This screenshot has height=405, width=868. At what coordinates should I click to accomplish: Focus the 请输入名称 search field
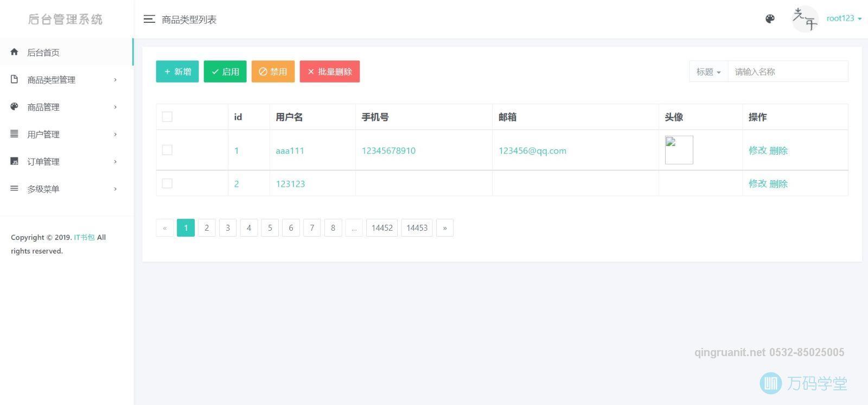tap(788, 72)
